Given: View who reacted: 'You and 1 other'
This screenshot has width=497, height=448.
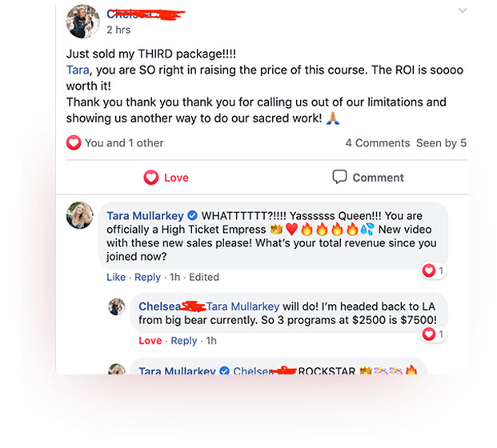Looking at the screenshot, I should (x=124, y=143).
